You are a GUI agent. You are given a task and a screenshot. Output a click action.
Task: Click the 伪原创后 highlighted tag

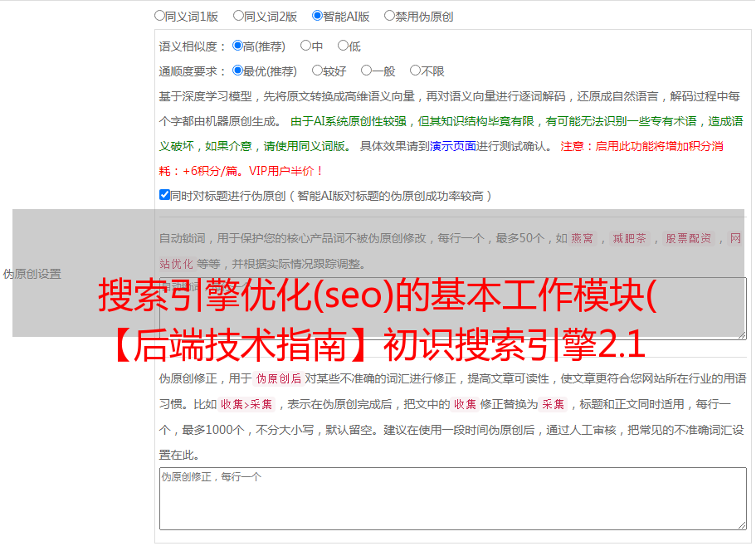pos(279,378)
